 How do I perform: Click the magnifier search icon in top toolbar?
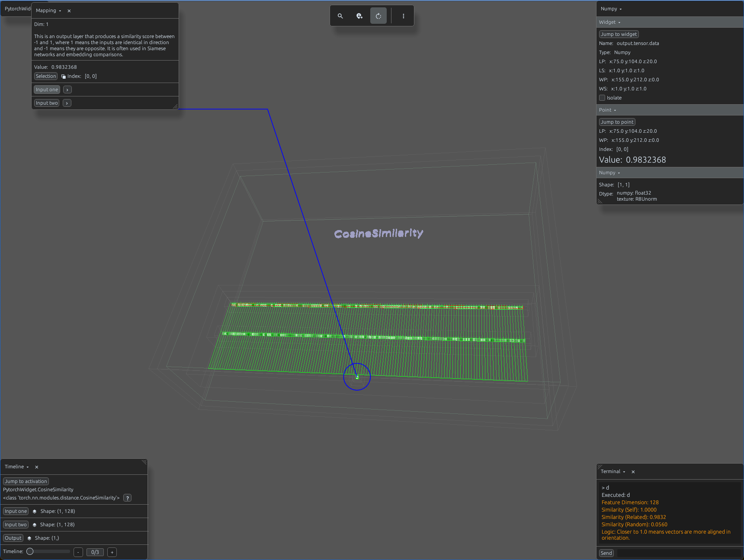(x=340, y=16)
